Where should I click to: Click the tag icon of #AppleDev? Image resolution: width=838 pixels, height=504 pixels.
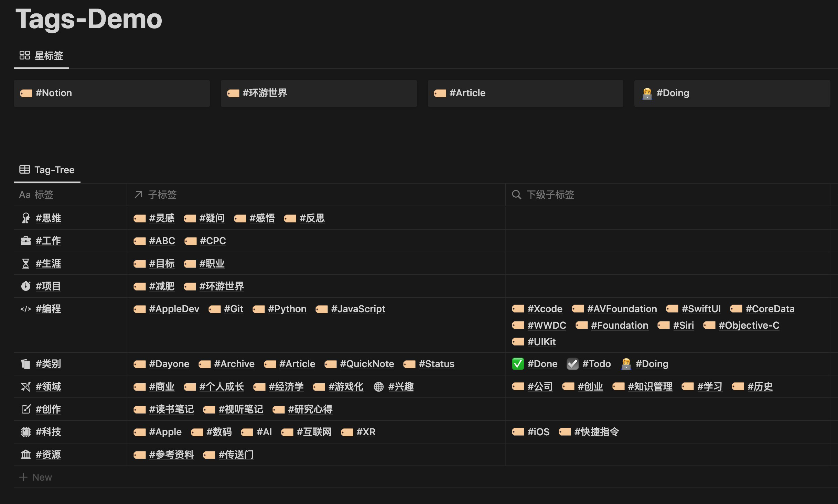point(140,309)
